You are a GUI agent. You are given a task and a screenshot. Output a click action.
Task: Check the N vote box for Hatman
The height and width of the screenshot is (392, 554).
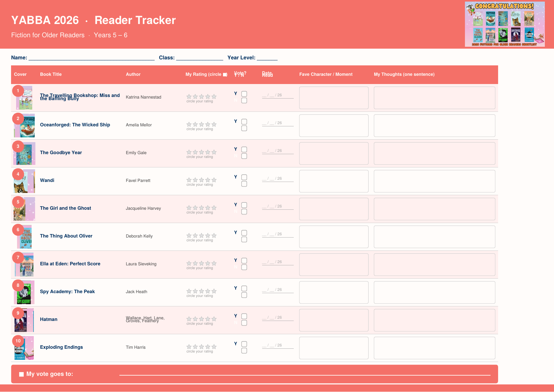click(x=244, y=323)
